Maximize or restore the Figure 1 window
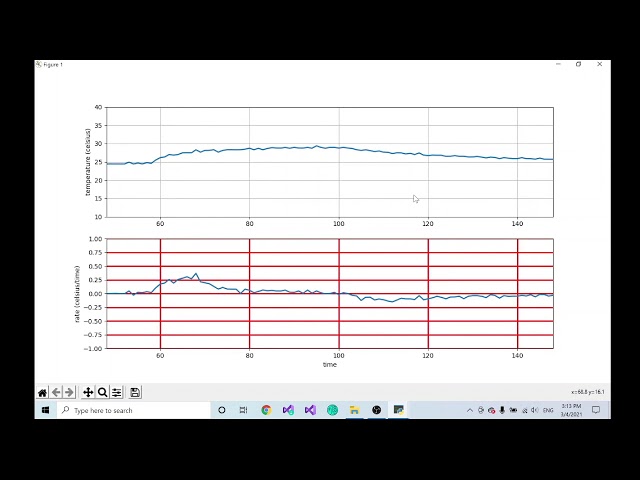The width and height of the screenshot is (640, 480). click(x=578, y=64)
